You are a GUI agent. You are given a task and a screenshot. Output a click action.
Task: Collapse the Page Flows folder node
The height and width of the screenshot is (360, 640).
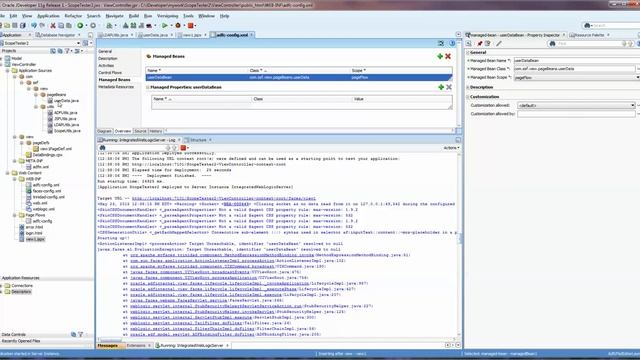15,215
